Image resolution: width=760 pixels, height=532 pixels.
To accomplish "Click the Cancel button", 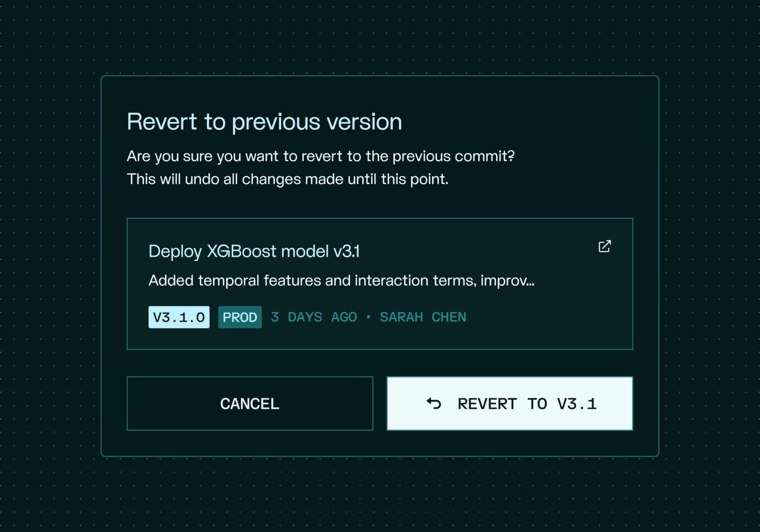I will [250, 403].
